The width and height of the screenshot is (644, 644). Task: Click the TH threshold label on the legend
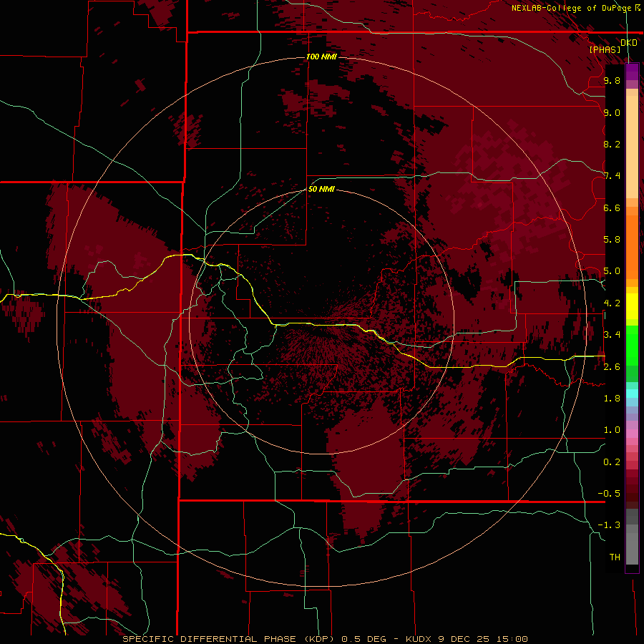[x=615, y=557]
